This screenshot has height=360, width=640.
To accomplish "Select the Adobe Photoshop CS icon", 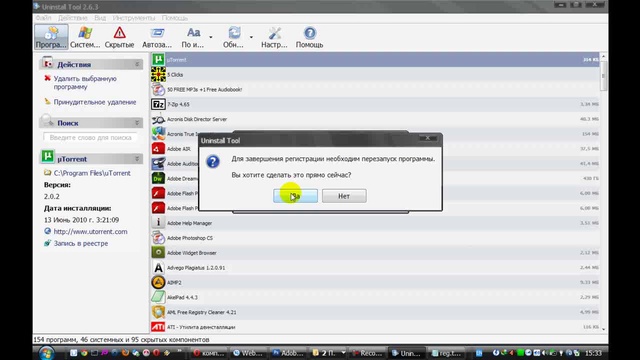I will tap(158, 238).
